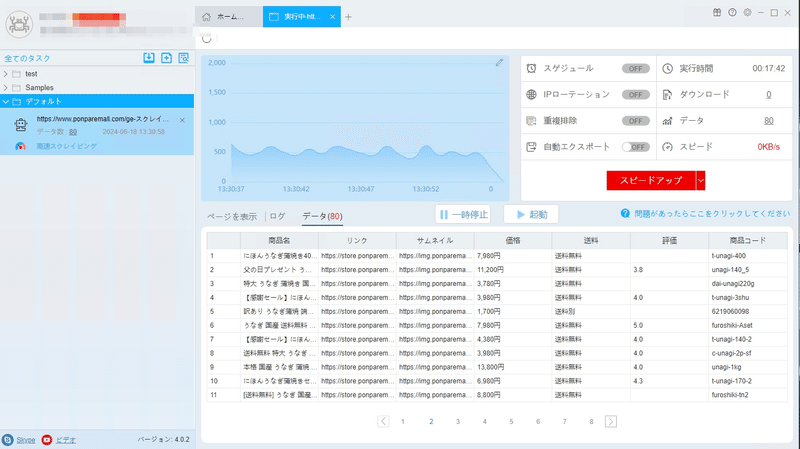Add a new tab with plus button

[x=348, y=17]
